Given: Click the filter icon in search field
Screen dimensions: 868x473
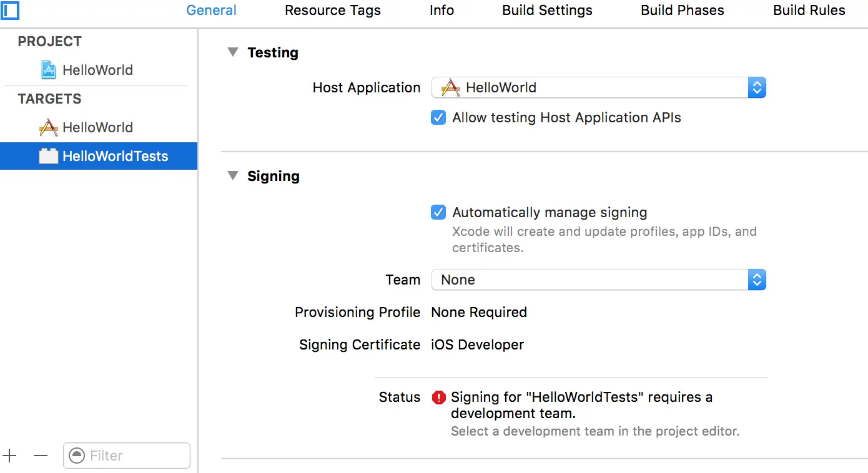Looking at the screenshot, I should 77,456.
